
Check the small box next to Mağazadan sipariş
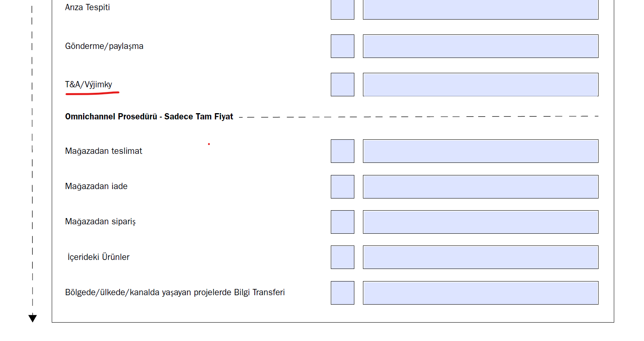(343, 222)
